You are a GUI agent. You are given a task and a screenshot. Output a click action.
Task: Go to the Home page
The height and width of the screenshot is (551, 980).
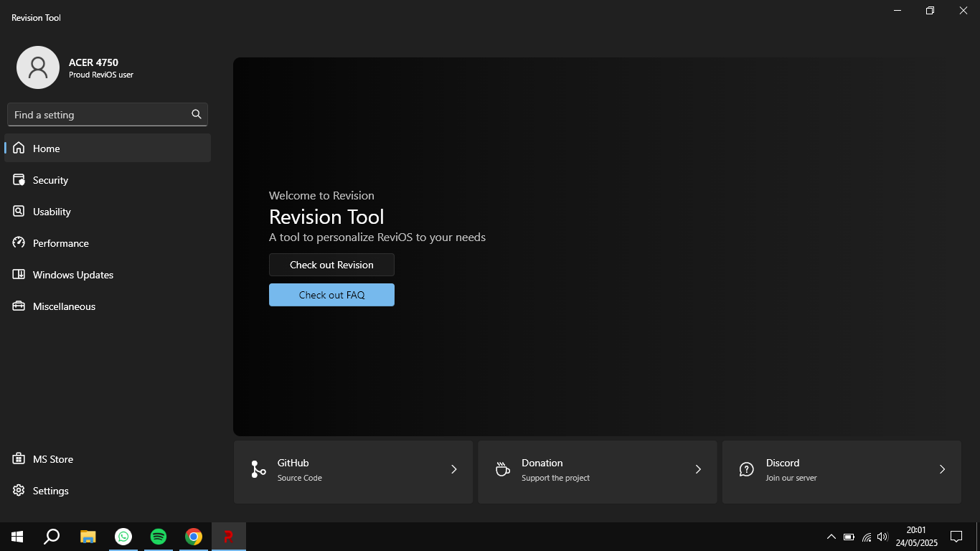tap(108, 148)
